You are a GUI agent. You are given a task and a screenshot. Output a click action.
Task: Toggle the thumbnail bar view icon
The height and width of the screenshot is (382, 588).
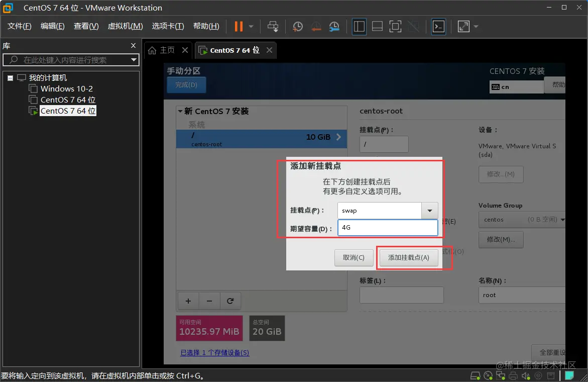pos(377,26)
